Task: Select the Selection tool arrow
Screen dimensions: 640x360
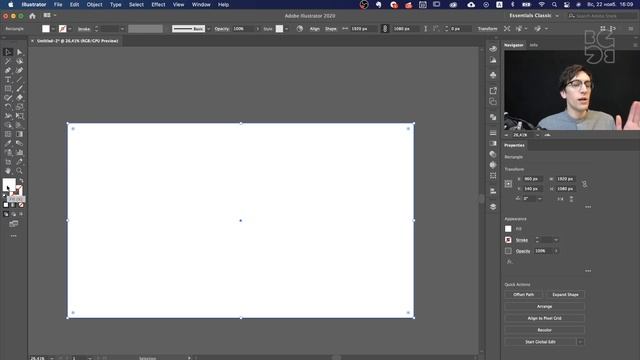Action: click(8, 52)
